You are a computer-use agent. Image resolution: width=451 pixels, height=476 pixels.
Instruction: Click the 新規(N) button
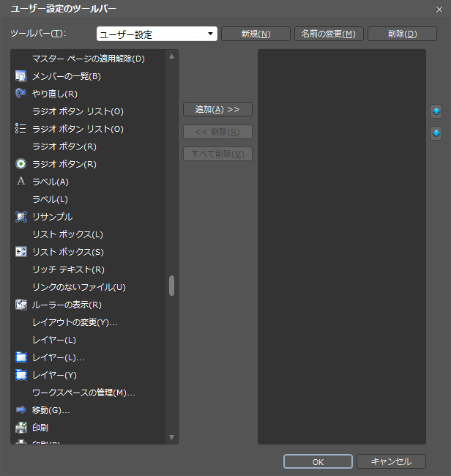[x=256, y=34]
